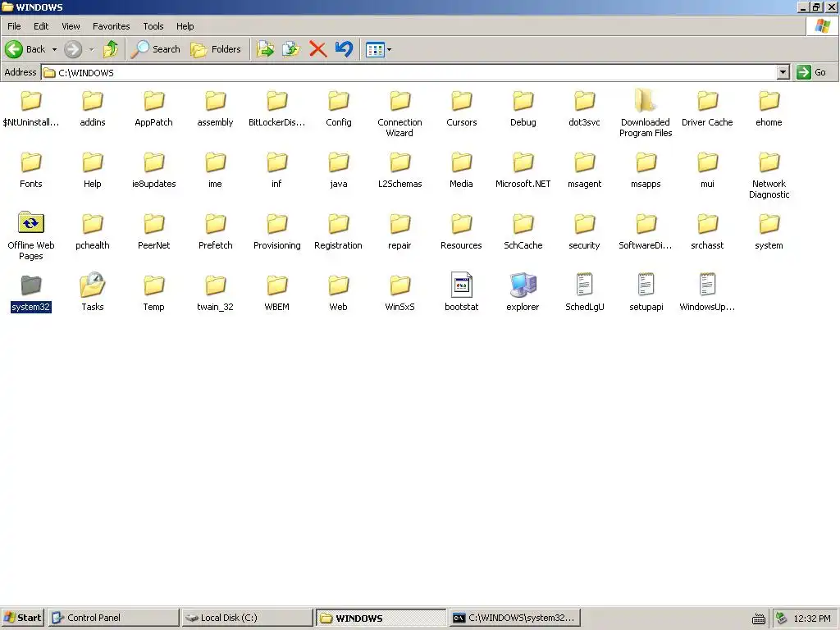Select the twain_32 folder icon
The image size is (840, 630).
(x=216, y=285)
